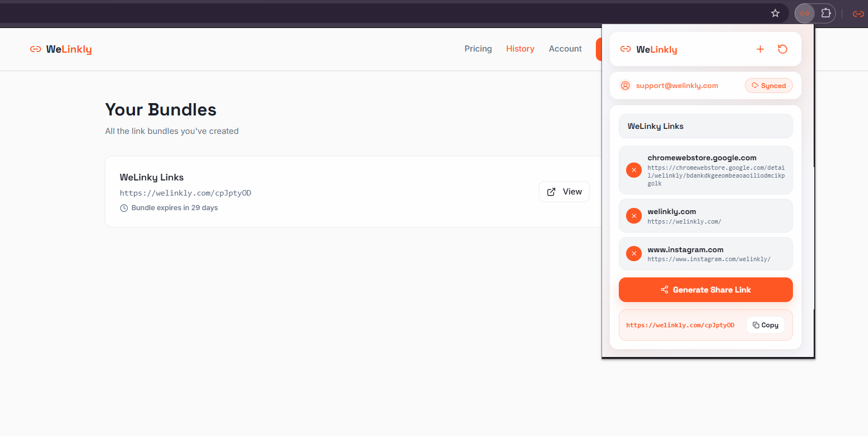Remove the chromewebstore.google.com link

[x=634, y=170]
